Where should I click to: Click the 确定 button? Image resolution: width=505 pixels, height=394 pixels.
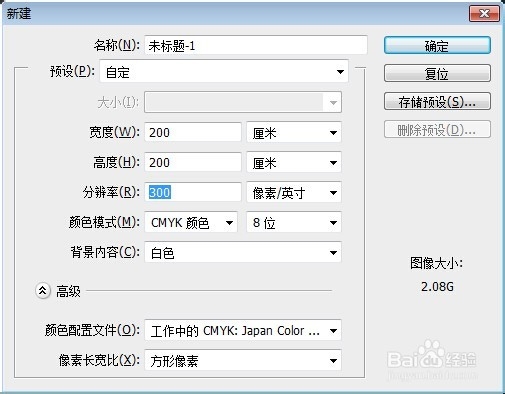pos(437,45)
